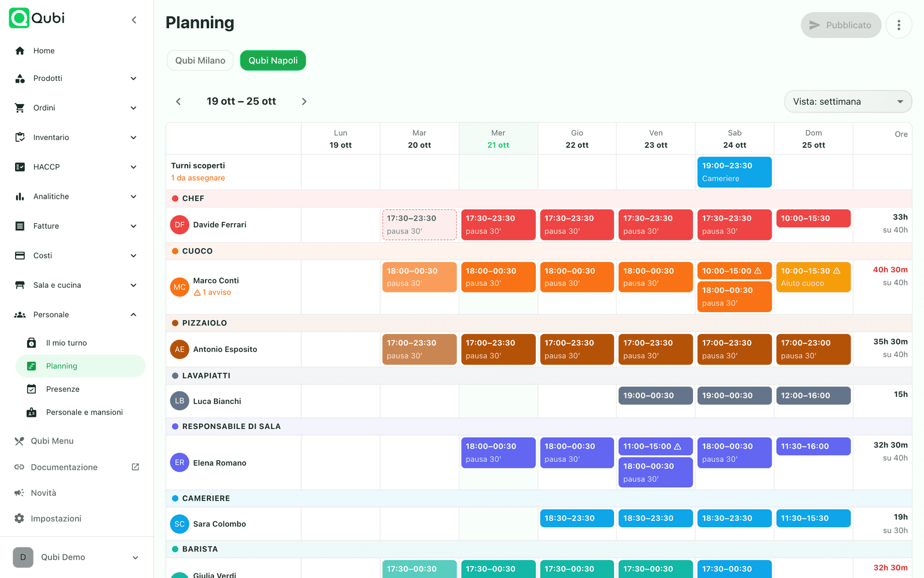Go to the next week

(304, 102)
